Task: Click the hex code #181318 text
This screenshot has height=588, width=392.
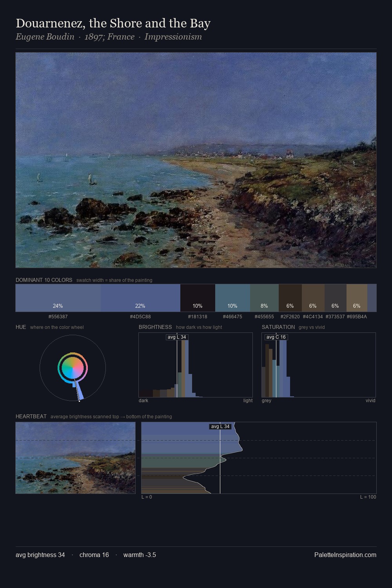Action: pos(198,316)
